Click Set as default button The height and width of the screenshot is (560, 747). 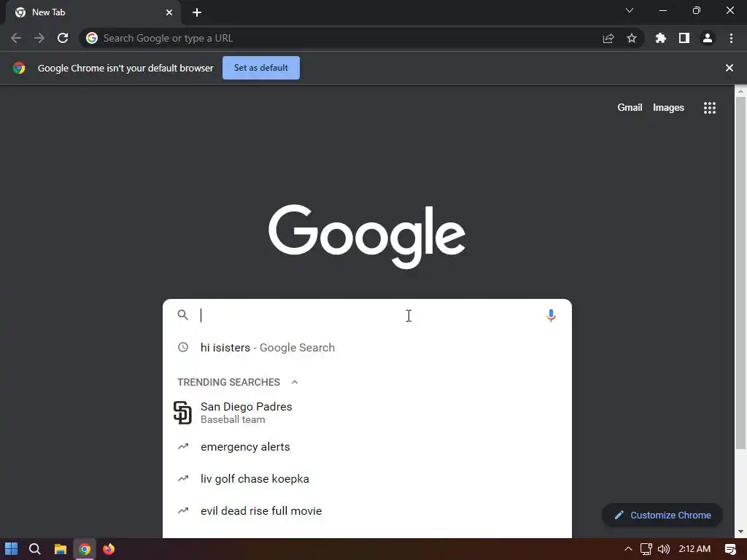point(261,68)
